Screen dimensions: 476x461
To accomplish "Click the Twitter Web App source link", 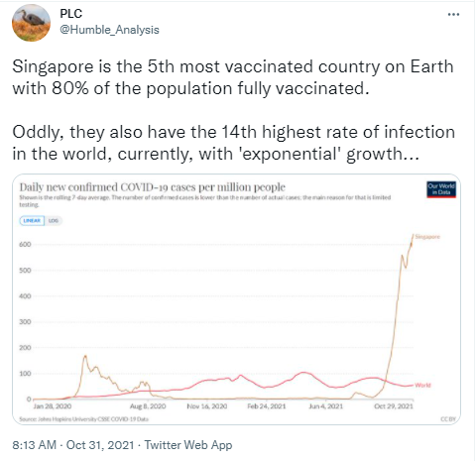I will point(188,445).
